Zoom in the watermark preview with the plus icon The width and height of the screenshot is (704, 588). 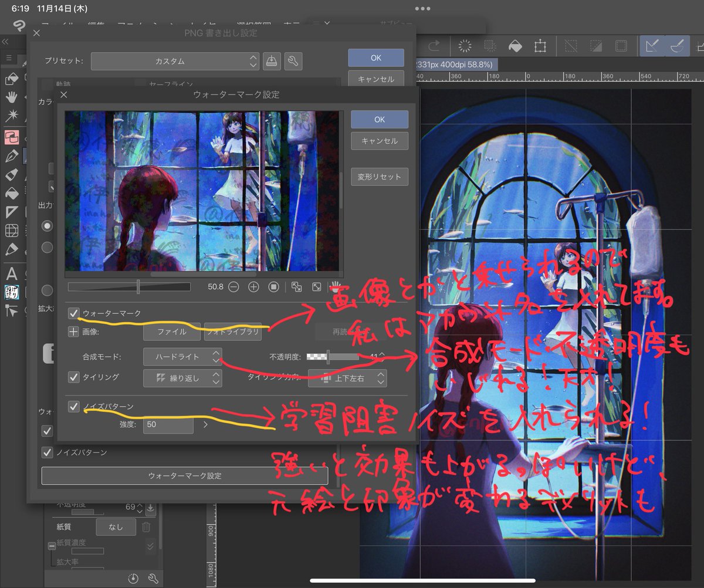(253, 288)
